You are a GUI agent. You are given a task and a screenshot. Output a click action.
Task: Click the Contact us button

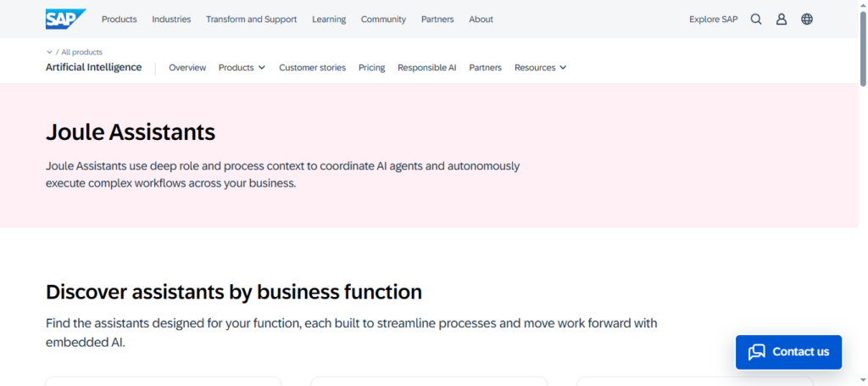[x=788, y=352]
